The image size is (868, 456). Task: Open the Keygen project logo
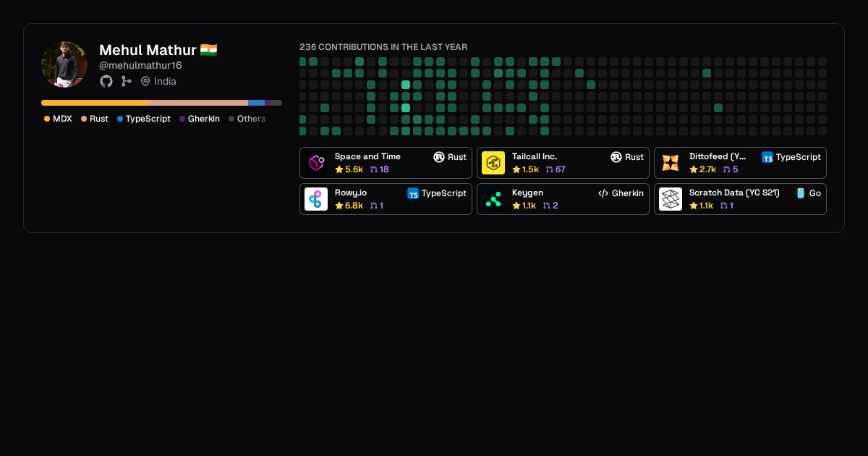(493, 199)
